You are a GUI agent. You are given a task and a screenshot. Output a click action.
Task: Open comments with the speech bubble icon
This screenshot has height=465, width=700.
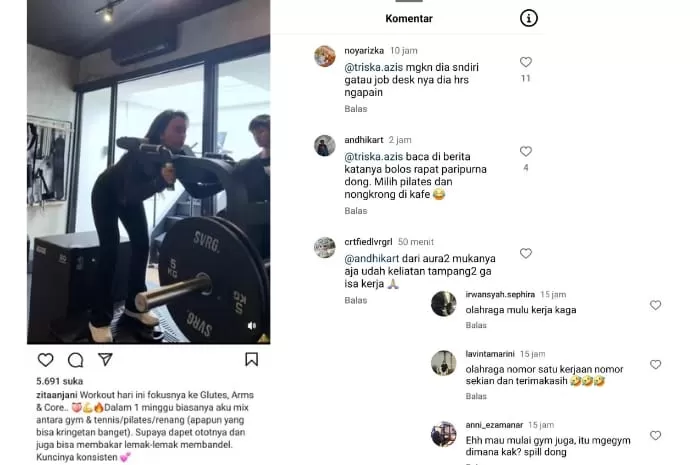[75, 360]
